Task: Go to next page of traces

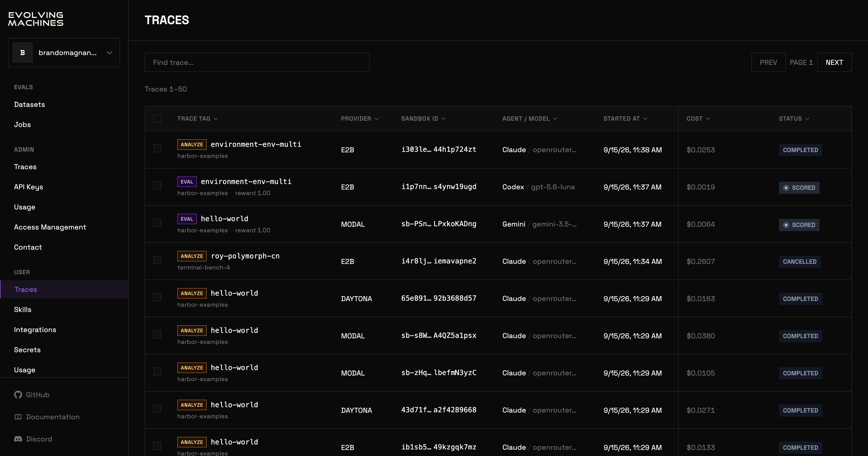Action: [x=834, y=62]
